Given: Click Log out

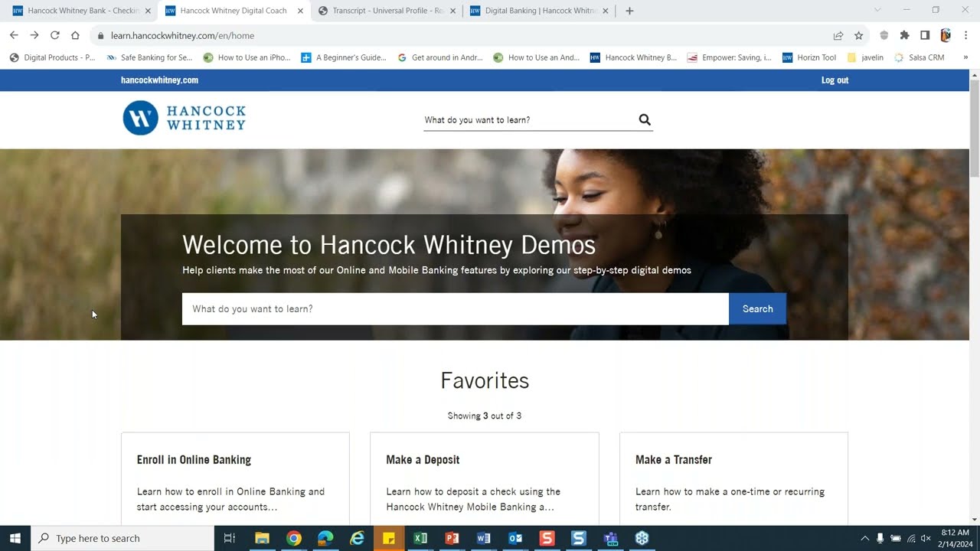Looking at the screenshot, I should coord(835,80).
